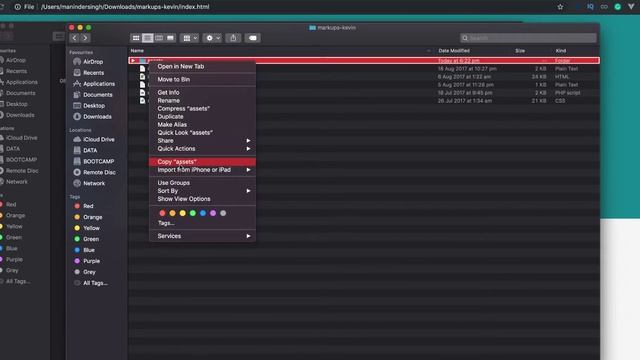
Task: Apply purple tag dot in context menu
Action: pyautogui.click(x=213, y=213)
